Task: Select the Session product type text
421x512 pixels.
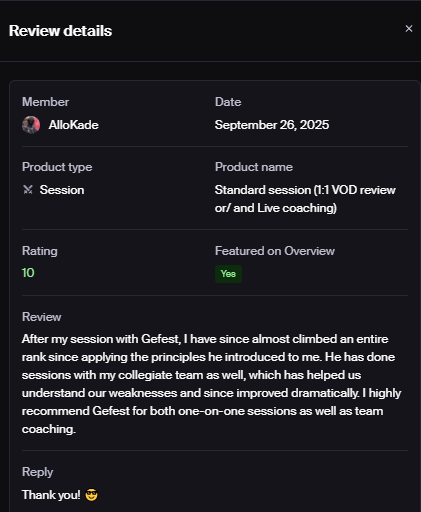Action: tap(62, 190)
